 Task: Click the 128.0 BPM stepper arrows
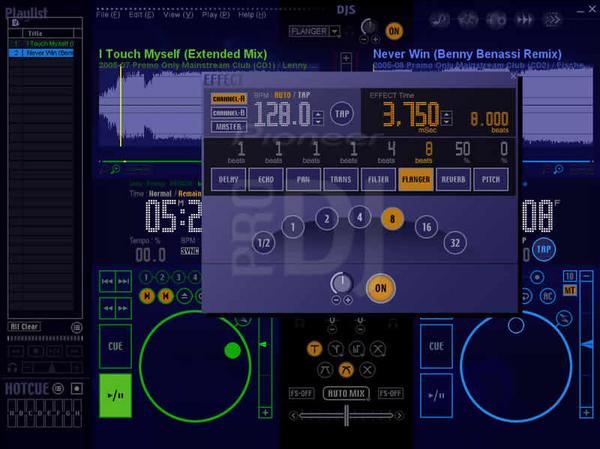click(x=318, y=118)
